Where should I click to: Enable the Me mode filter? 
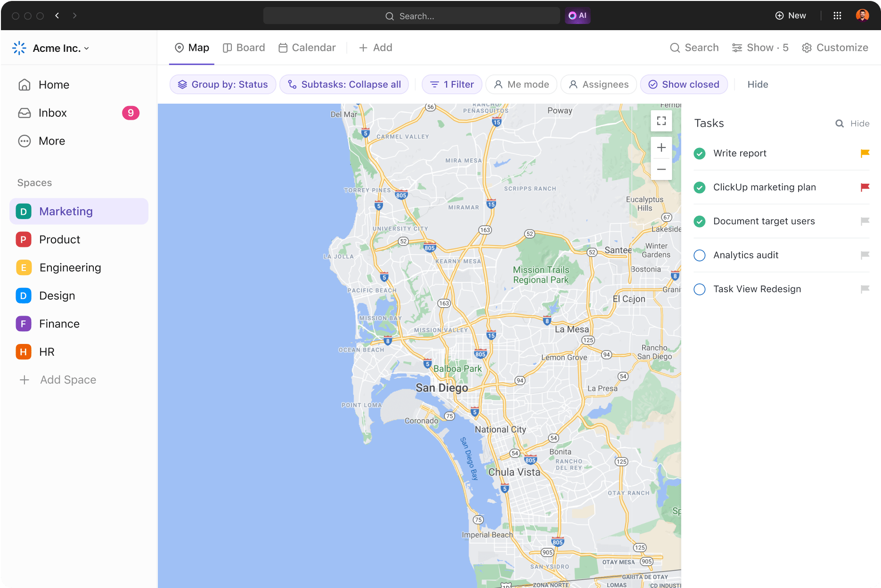coord(521,84)
